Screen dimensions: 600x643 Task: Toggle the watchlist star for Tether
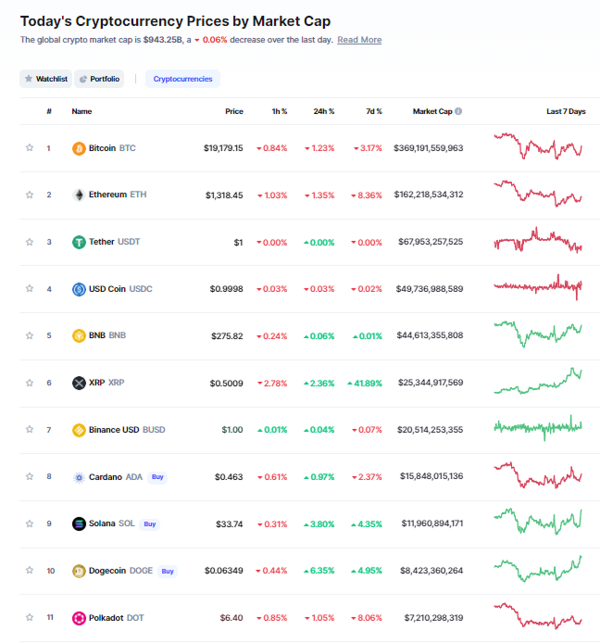coord(30,242)
